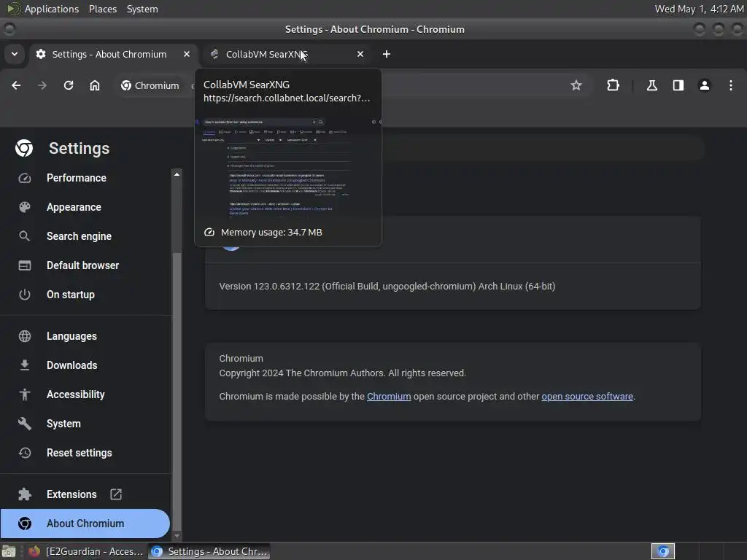
Task: Click the Chromium site chip in the address bar
Action: [x=150, y=85]
